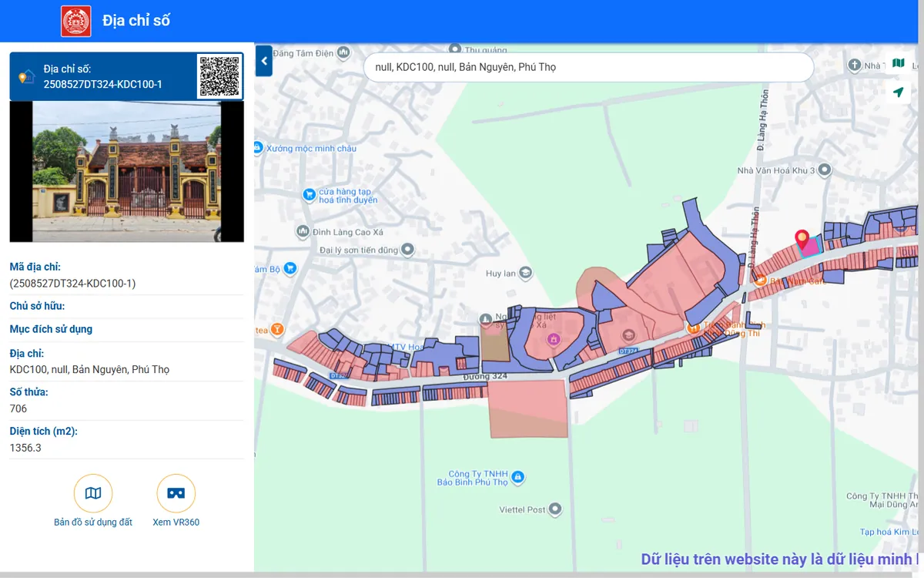
Task: Click Viettel Post map marker
Action: point(554,509)
